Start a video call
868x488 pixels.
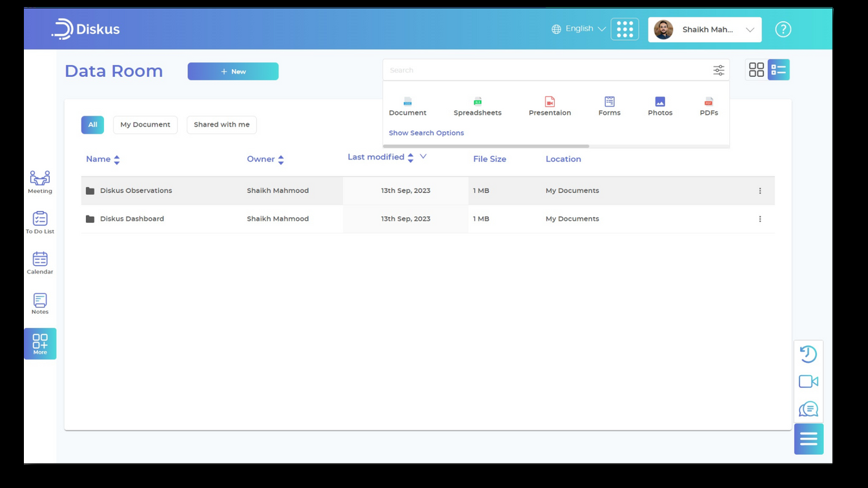[x=809, y=381]
